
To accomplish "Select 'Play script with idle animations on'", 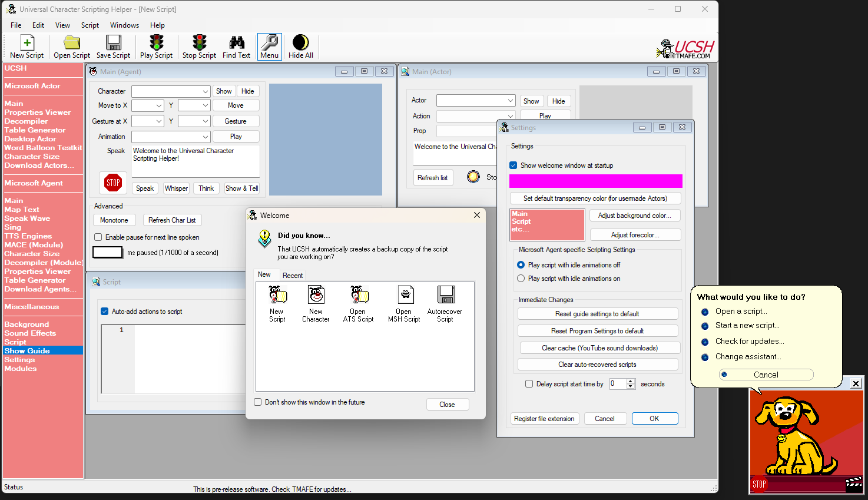I will click(521, 279).
